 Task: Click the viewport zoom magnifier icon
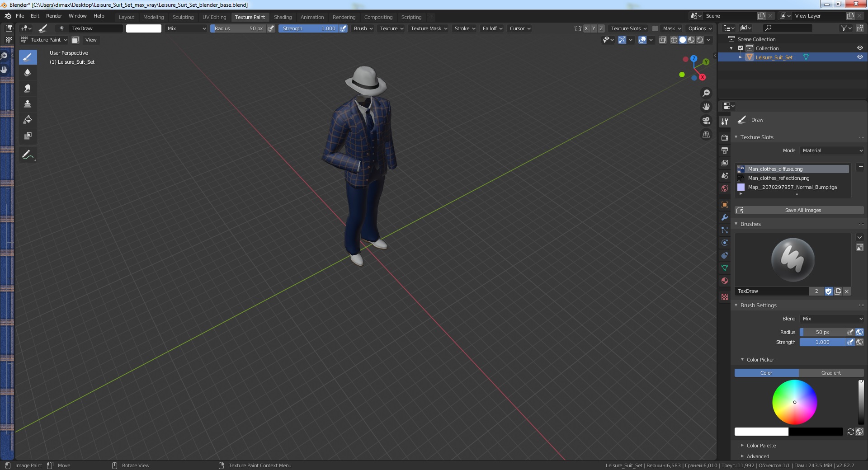706,93
